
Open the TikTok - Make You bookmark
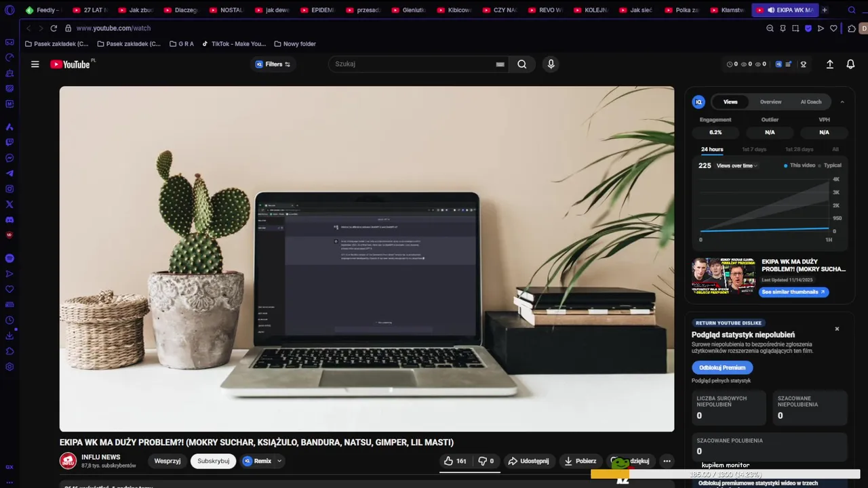233,44
